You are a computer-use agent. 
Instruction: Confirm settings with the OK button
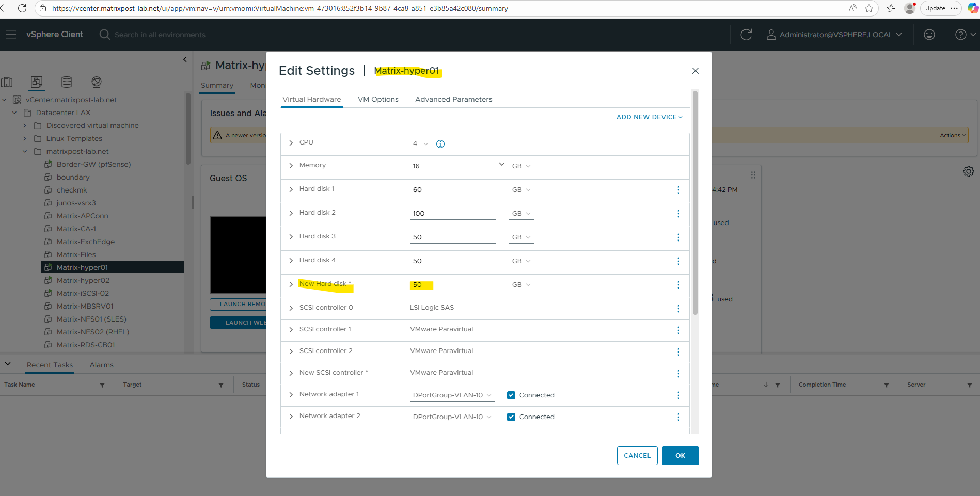pos(681,456)
